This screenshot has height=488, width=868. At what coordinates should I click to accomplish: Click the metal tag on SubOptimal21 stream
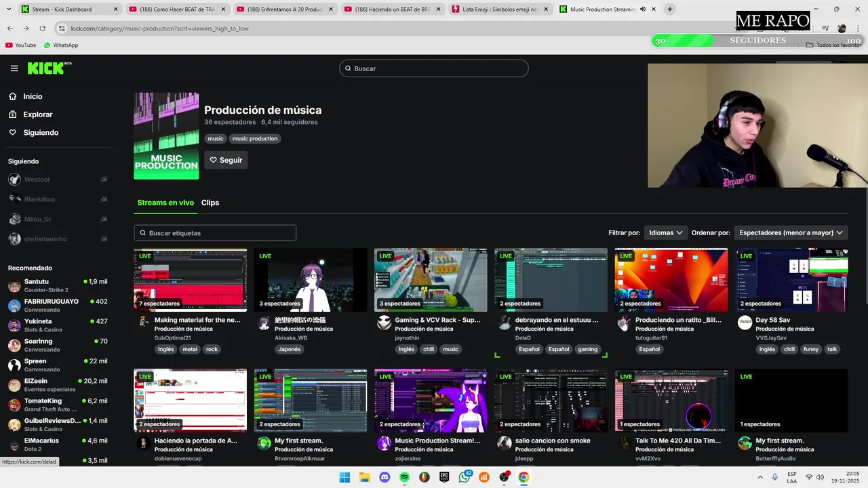(190, 349)
